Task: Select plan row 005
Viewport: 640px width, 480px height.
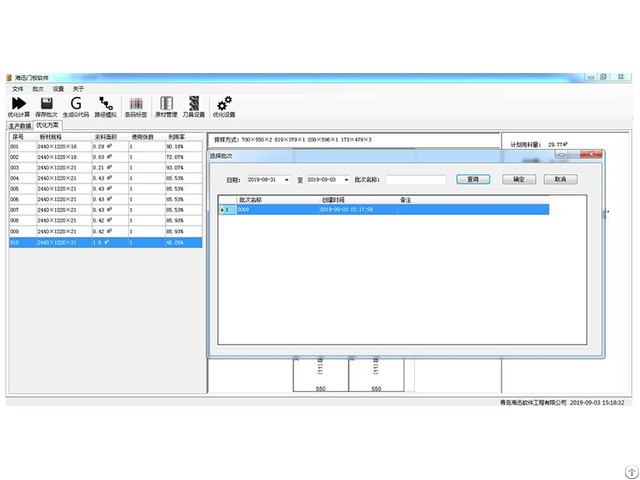Action: click(106, 189)
